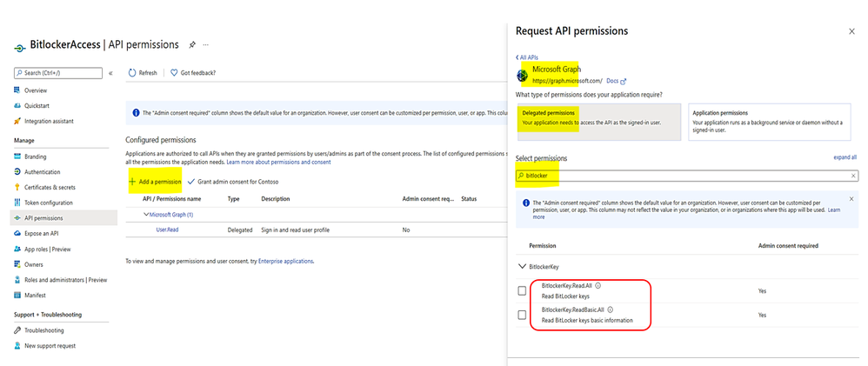Click the Refresh icon in toolbar
The image size is (868, 366).
pyautogui.click(x=131, y=72)
